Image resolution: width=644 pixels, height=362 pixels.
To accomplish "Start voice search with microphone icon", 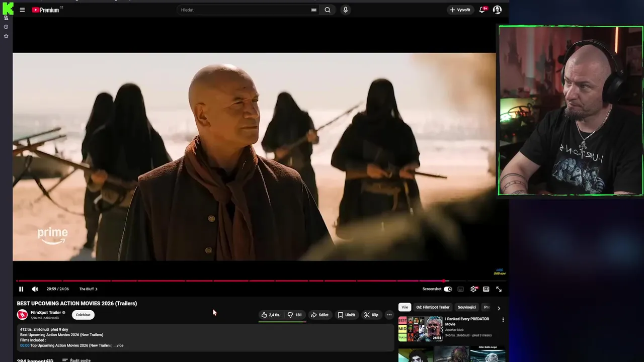I will pos(345,10).
